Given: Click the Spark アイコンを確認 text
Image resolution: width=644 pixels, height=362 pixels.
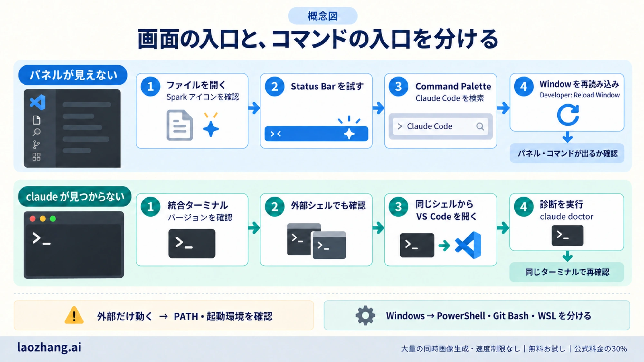Looking at the screenshot, I should tap(203, 97).
